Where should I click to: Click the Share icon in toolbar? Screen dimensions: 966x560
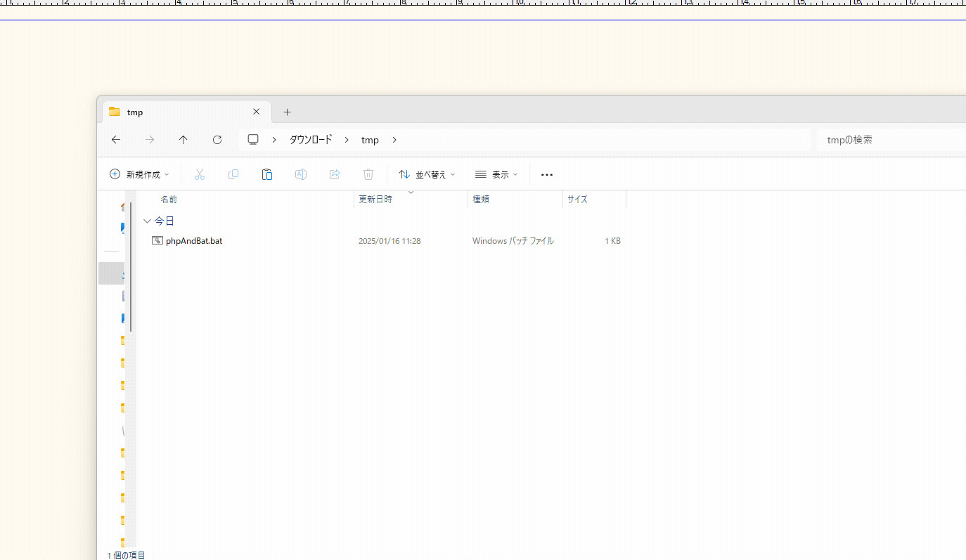click(x=335, y=174)
